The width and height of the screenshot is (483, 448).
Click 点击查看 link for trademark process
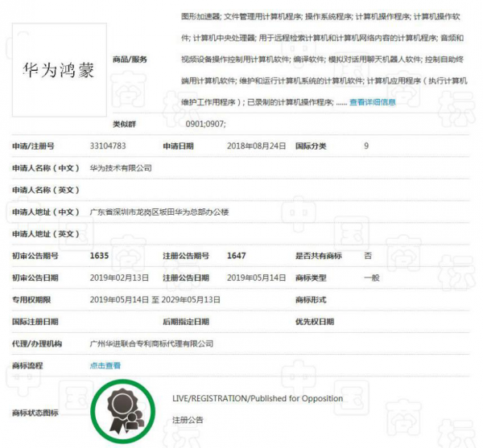tap(105, 365)
